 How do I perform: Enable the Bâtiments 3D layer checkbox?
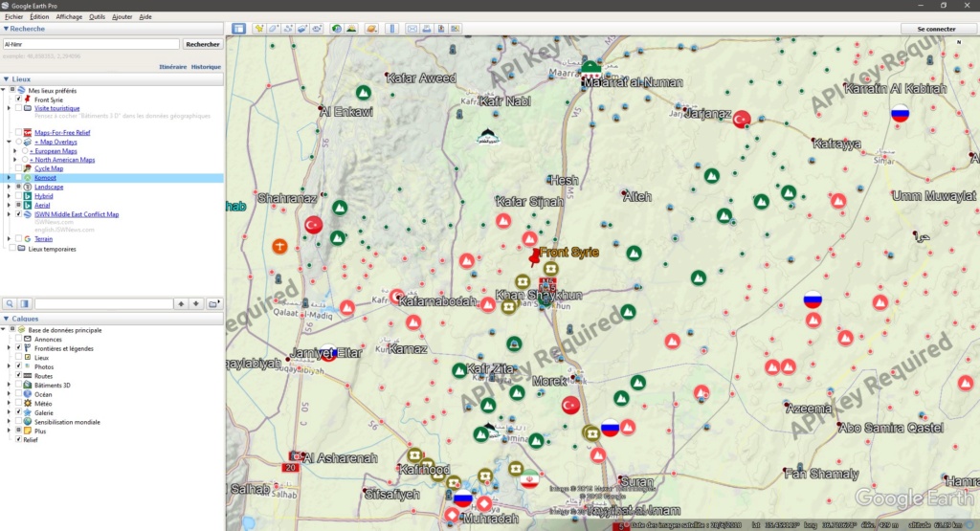click(19, 385)
